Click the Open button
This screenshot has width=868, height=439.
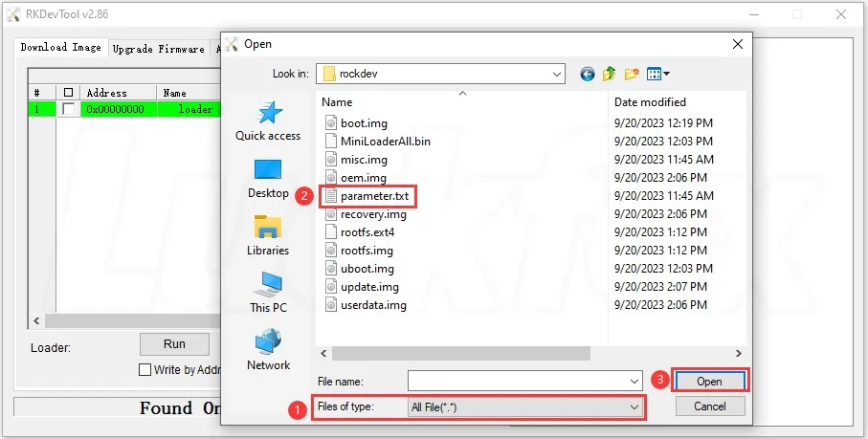click(x=709, y=382)
